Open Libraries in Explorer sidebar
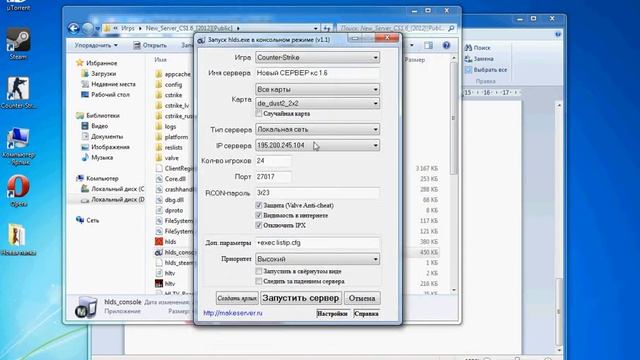 pyautogui.click(x=98, y=116)
